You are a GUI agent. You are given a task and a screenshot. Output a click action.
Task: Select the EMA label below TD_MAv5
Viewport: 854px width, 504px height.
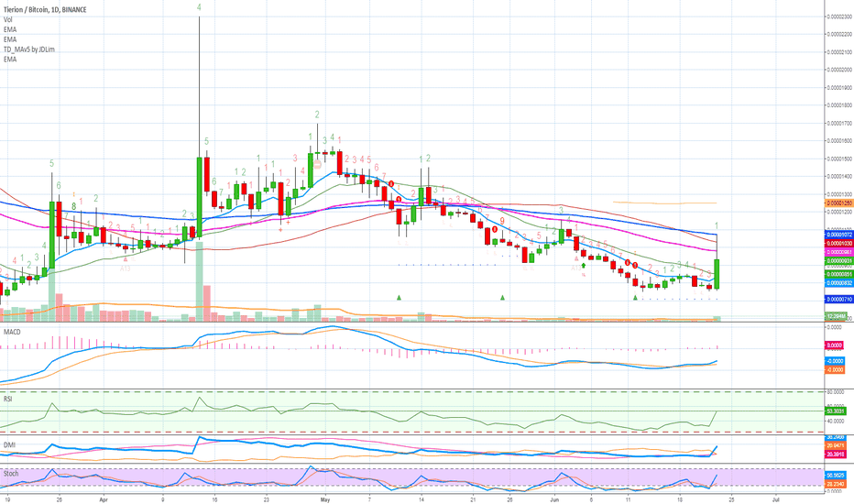tap(10, 59)
